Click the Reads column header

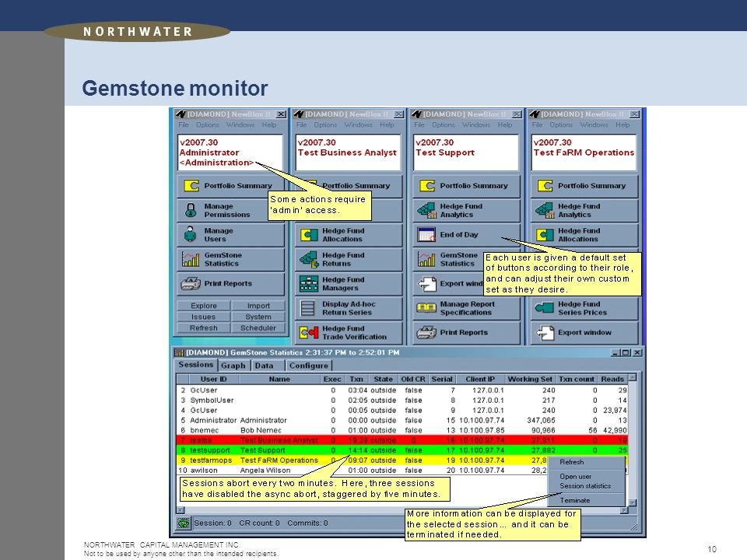(x=612, y=379)
